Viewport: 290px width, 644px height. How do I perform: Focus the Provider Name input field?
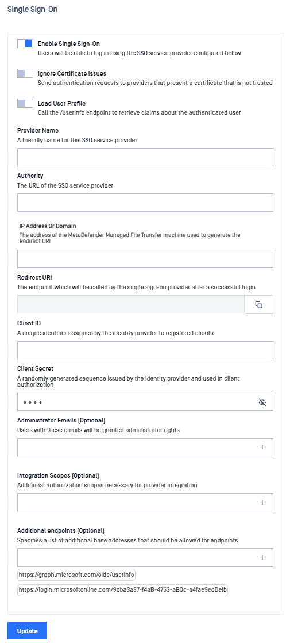click(145, 157)
